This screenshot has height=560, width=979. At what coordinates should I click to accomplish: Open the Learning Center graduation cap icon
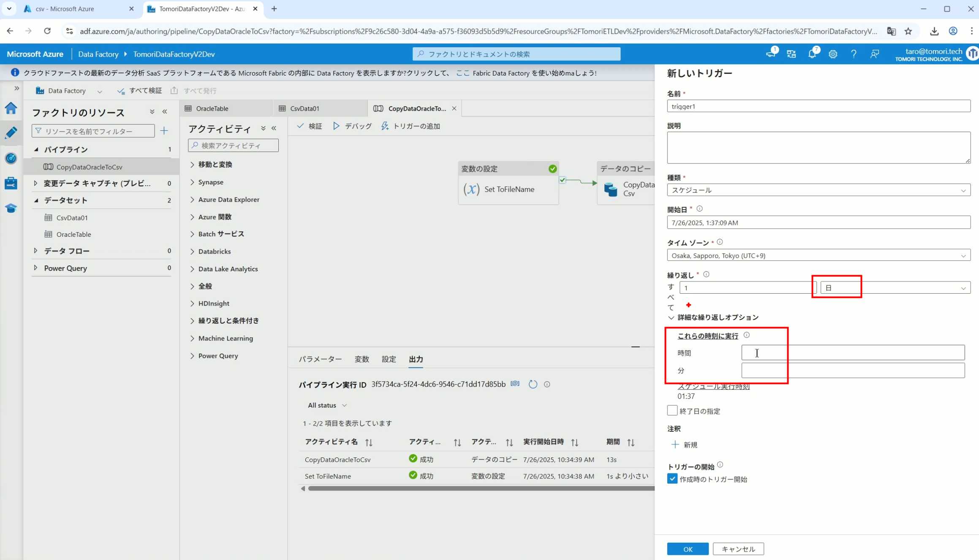11,208
